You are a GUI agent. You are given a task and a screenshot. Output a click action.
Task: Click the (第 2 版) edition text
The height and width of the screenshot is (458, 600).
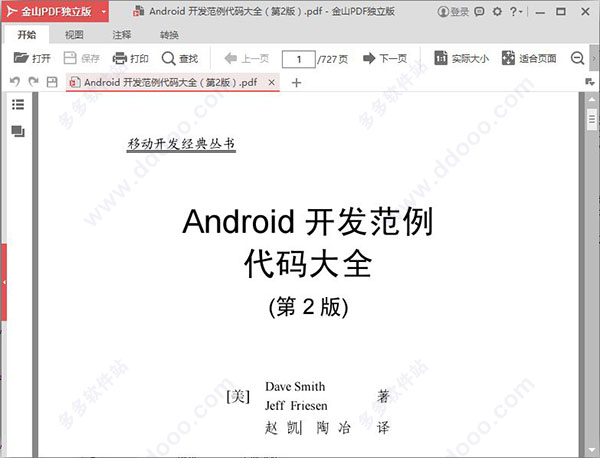coord(308,307)
